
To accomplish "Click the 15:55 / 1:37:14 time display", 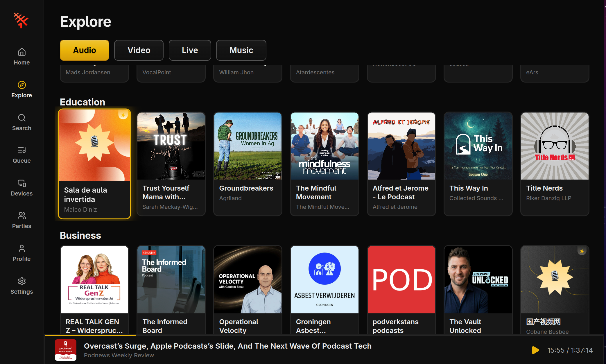I will tap(570, 350).
